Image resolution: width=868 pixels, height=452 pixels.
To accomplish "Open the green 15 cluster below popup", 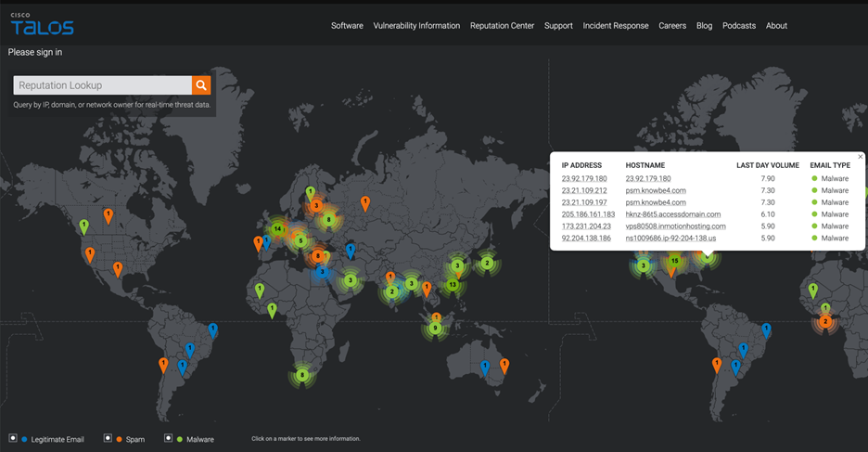I will pos(675,261).
